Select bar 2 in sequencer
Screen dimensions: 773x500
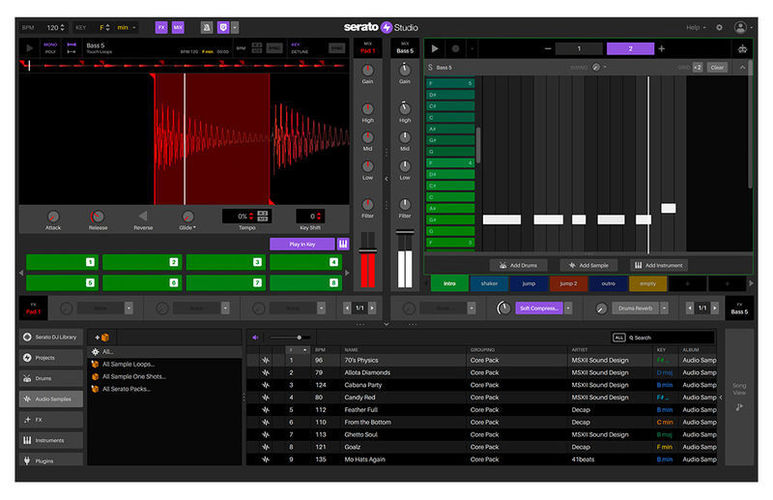(x=631, y=49)
